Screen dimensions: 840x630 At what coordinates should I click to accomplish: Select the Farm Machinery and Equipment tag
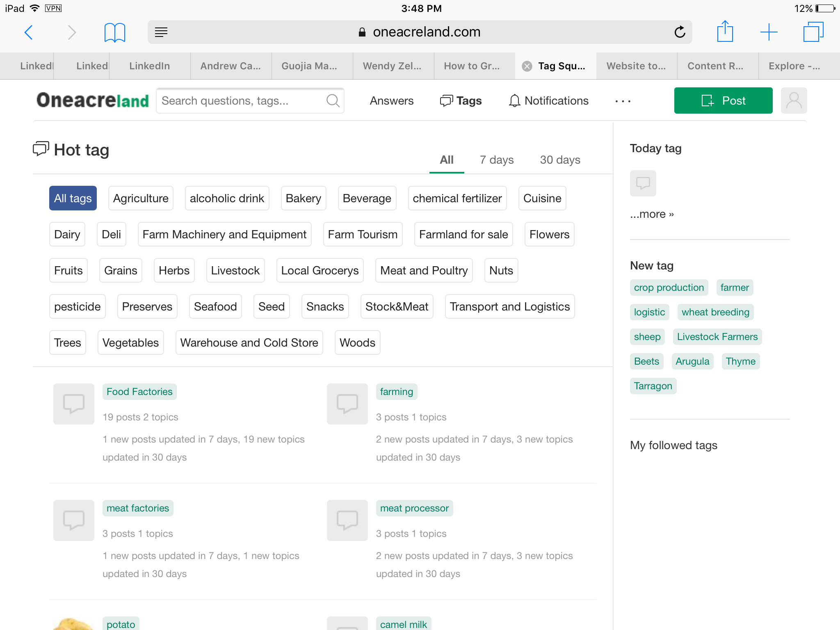(224, 235)
